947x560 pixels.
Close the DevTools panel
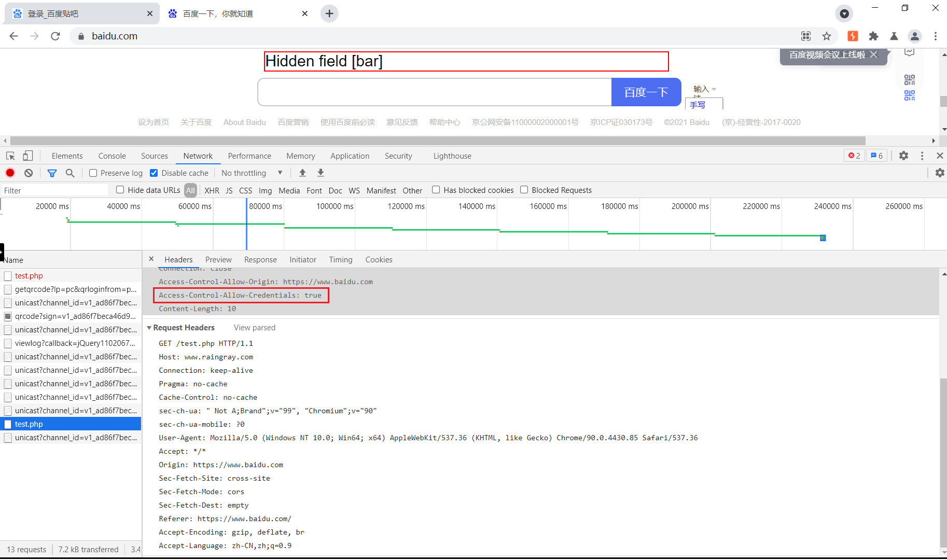939,156
